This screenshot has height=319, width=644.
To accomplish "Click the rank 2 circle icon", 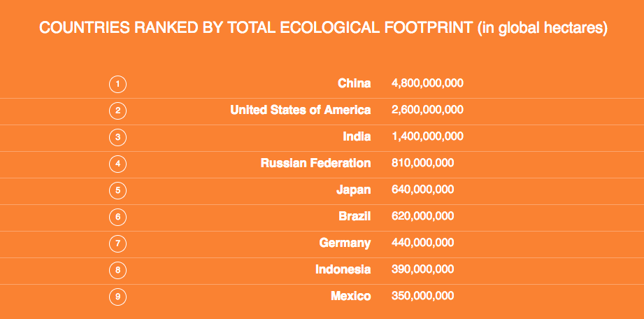I will (x=118, y=111).
